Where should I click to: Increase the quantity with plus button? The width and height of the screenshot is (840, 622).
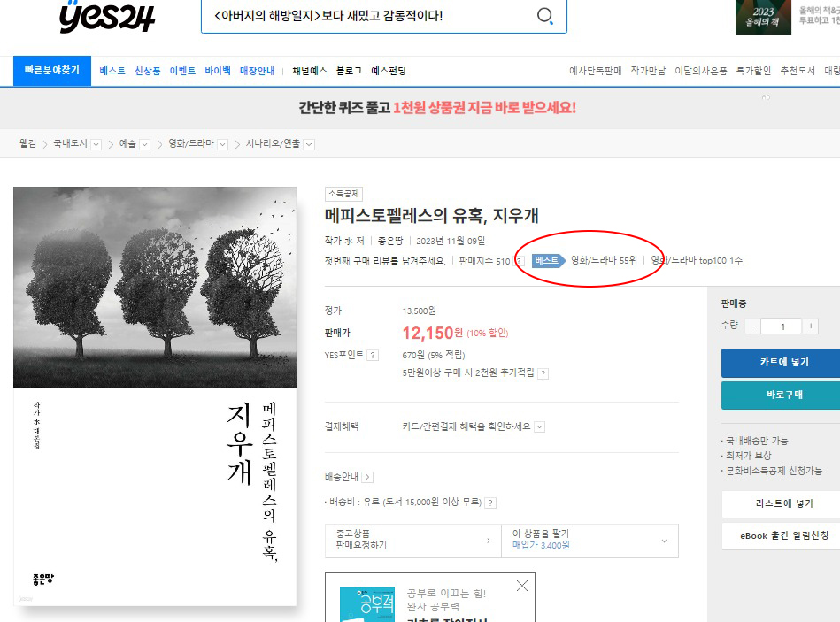coord(811,326)
